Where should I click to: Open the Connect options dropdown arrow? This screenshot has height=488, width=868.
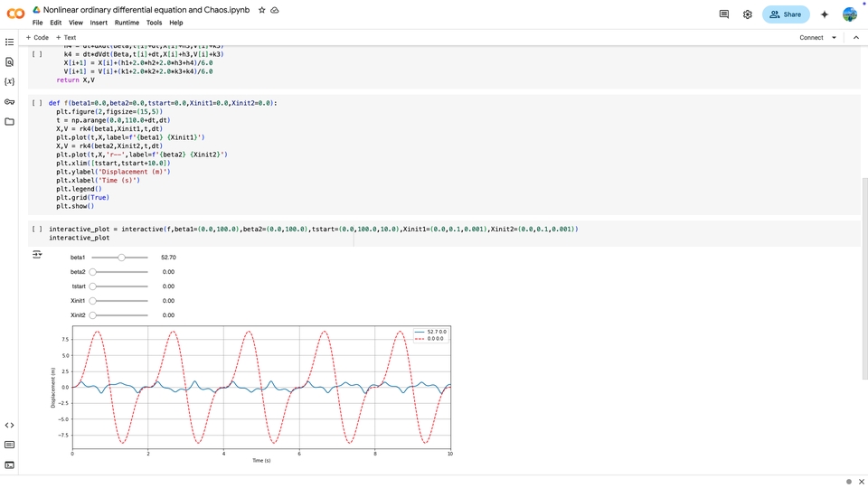[834, 38]
